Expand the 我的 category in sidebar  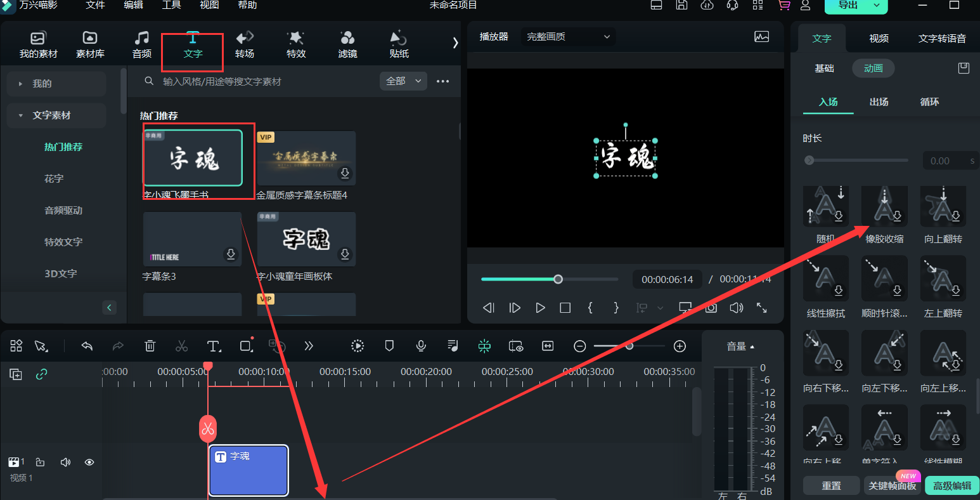[x=56, y=84]
